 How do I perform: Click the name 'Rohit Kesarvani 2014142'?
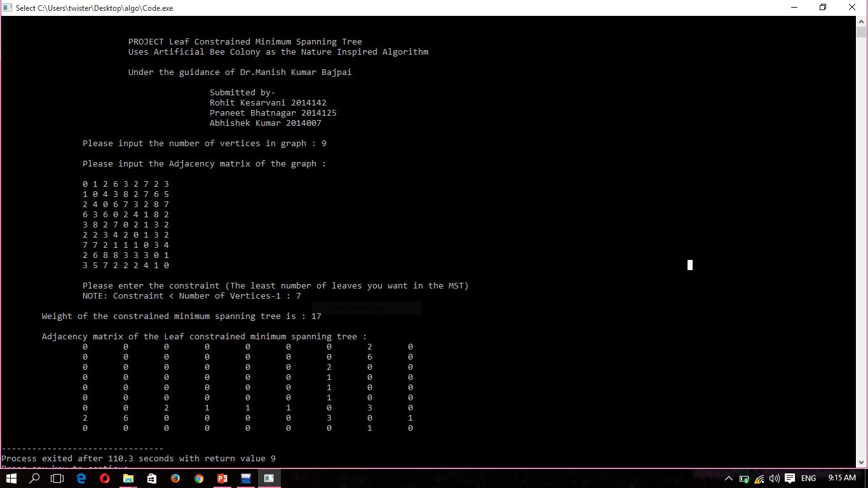(x=268, y=102)
